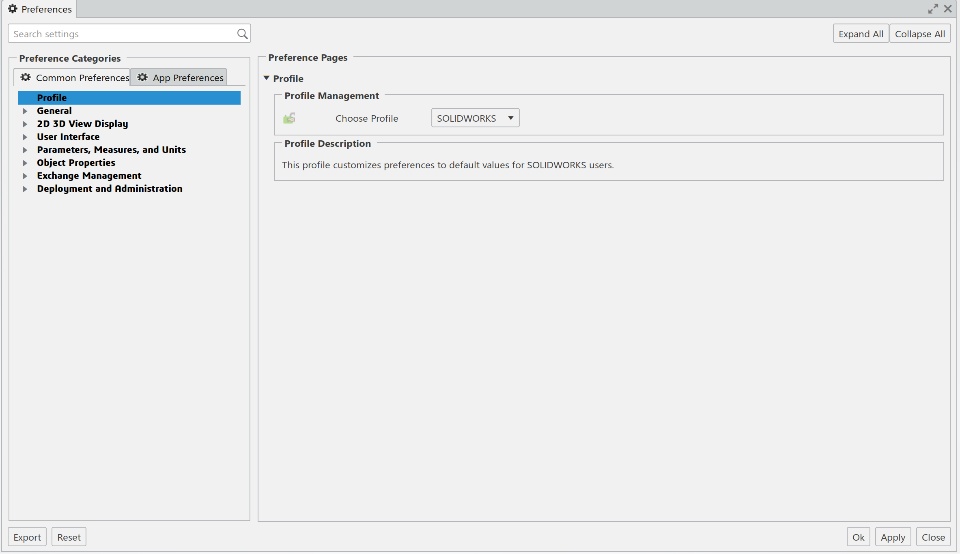
Task: Click the Apply button
Action: (893, 537)
